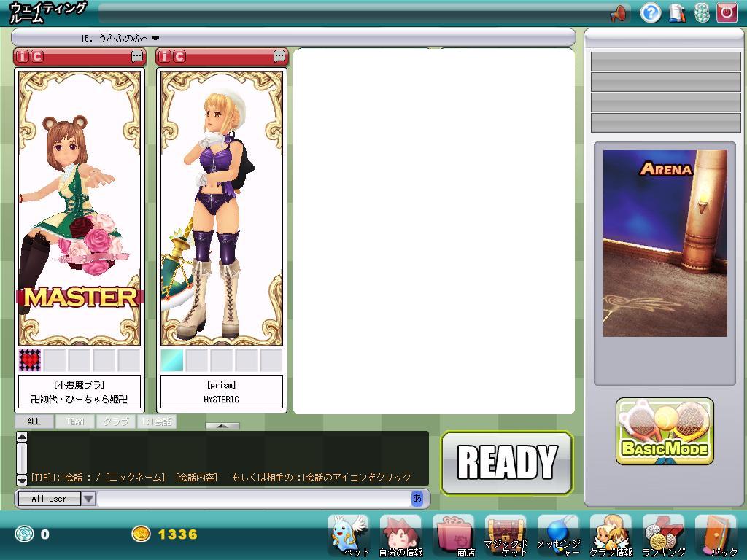
Task: Open the All user chat target dropdown
Action: [88, 499]
